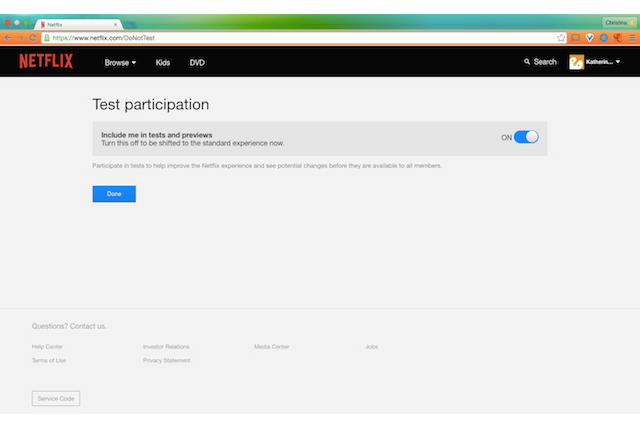Go to the DVD section
The width and height of the screenshot is (640, 426).
(197, 62)
